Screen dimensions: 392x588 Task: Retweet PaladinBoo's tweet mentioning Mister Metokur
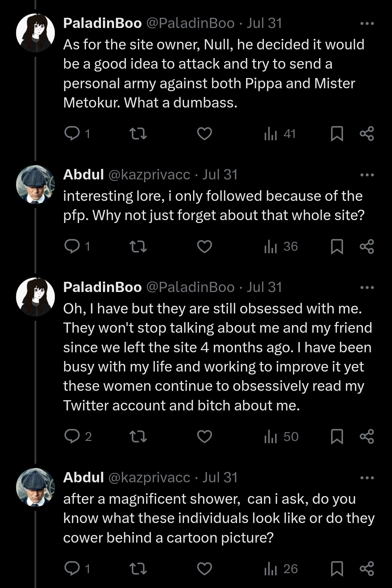click(138, 134)
